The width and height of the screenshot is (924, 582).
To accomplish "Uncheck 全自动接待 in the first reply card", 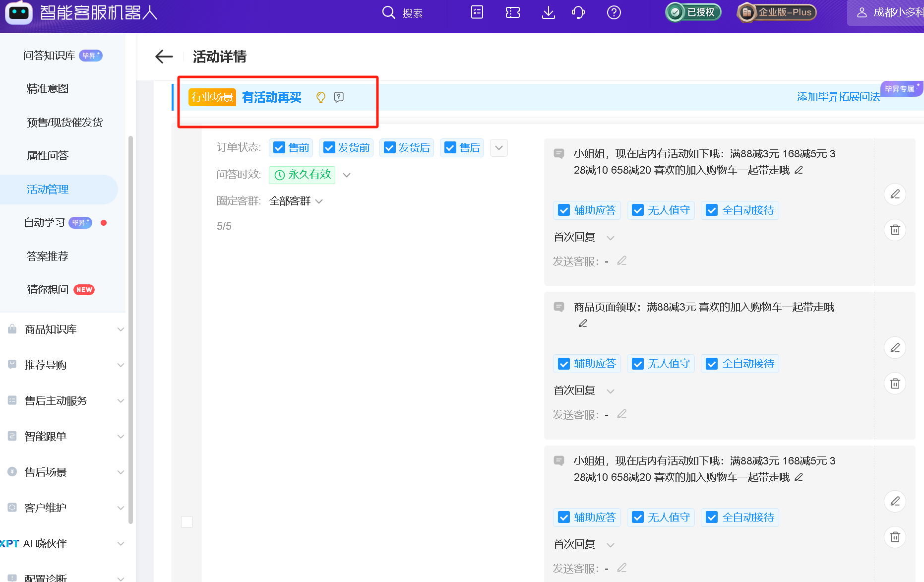I will (712, 210).
